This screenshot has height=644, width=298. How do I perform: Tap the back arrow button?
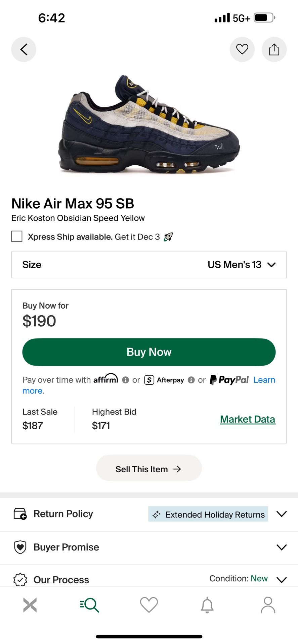24,50
